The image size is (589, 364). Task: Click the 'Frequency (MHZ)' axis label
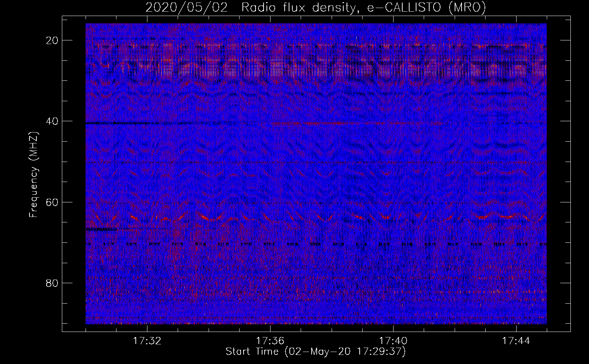click(33, 175)
